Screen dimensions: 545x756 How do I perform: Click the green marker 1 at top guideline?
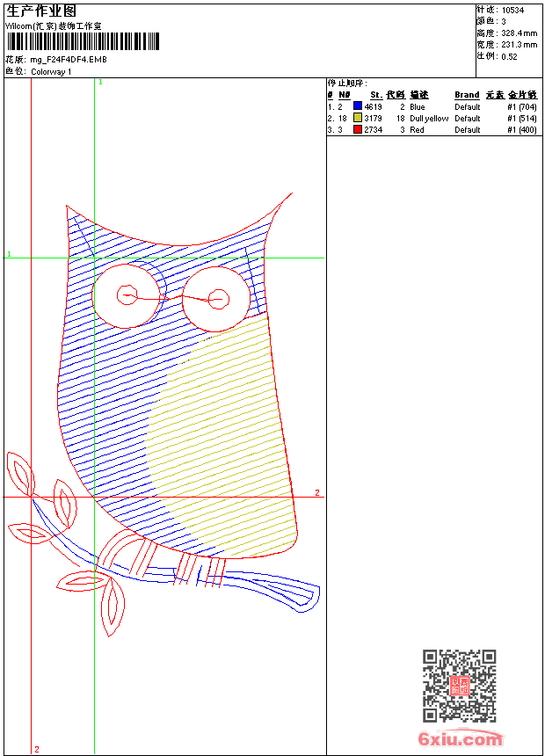point(100,82)
